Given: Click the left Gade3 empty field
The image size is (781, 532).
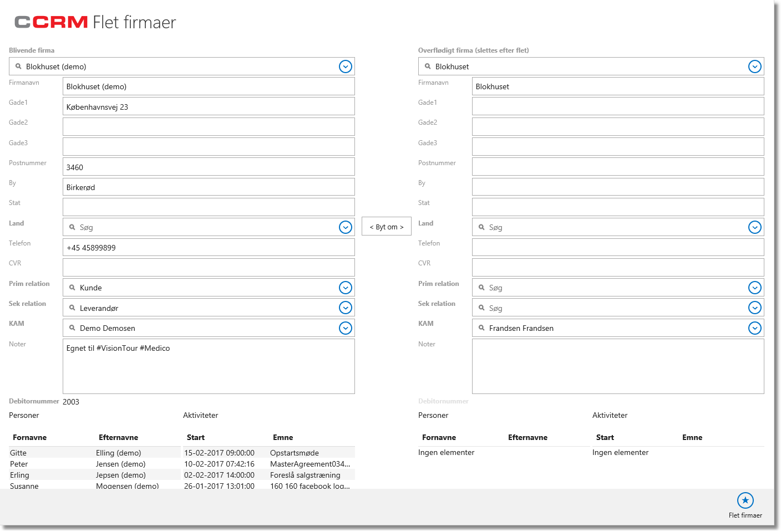Looking at the screenshot, I should (x=209, y=147).
